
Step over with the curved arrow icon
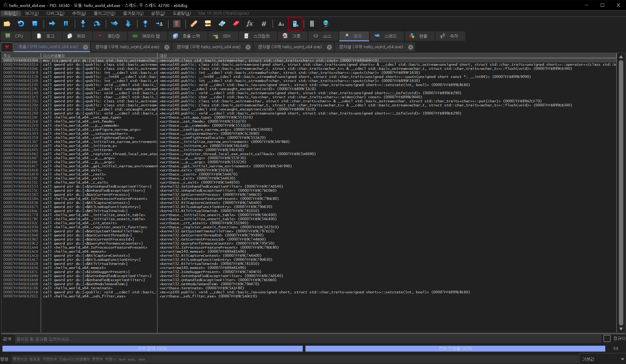coord(97,24)
